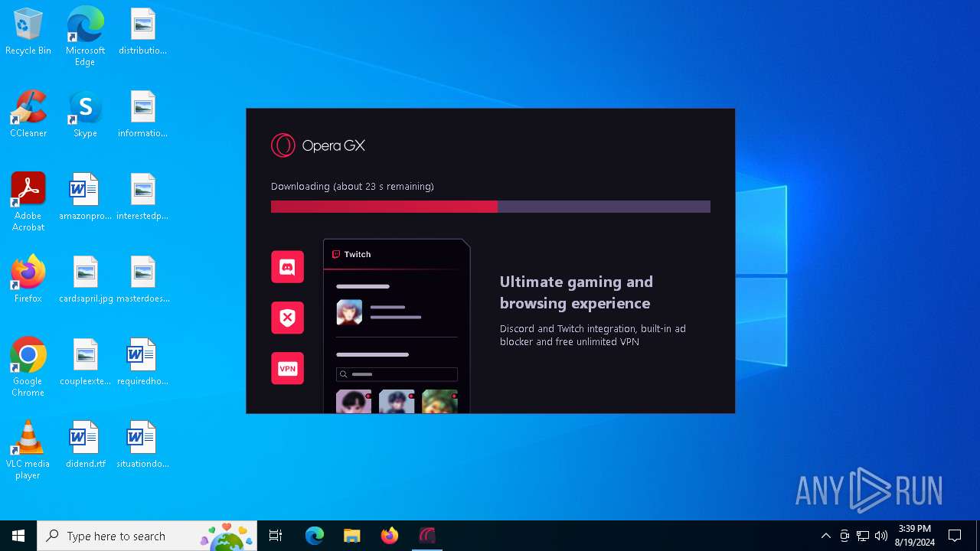This screenshot has width=980, height=551.
Task: Select the interestedp... image file
Action: pyautogui.click(x=142, y=197)
